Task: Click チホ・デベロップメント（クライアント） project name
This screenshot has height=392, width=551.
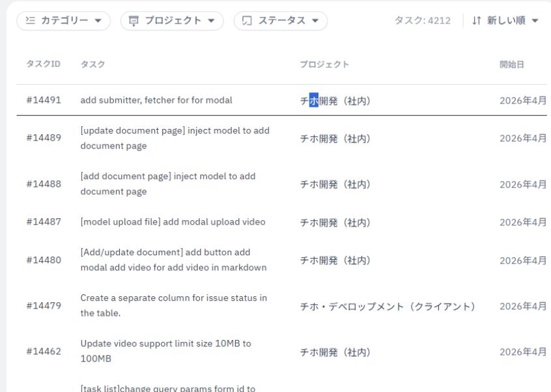Action: [x=388, y=306]
